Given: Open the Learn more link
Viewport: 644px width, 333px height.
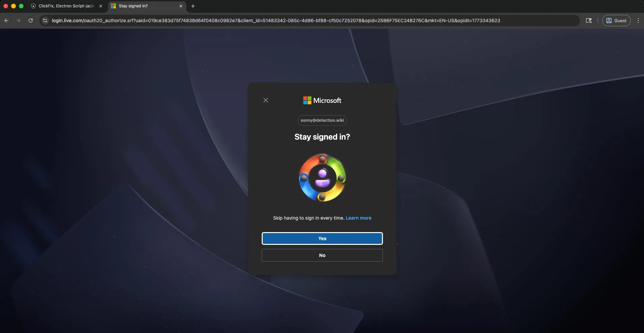Looking at the screenshot, I should pos(358,218).
